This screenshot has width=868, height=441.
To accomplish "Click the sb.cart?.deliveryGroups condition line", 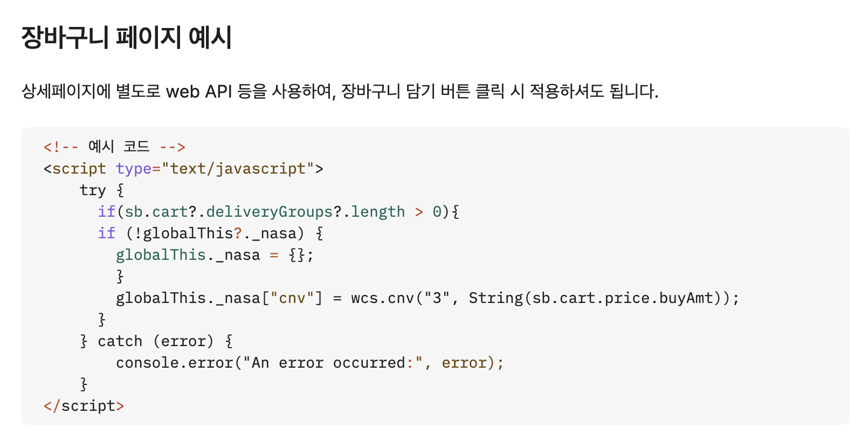I will (278, 212).
